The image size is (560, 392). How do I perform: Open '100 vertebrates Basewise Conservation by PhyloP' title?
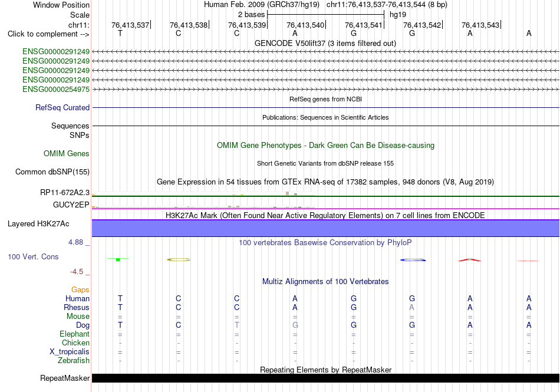325,242
